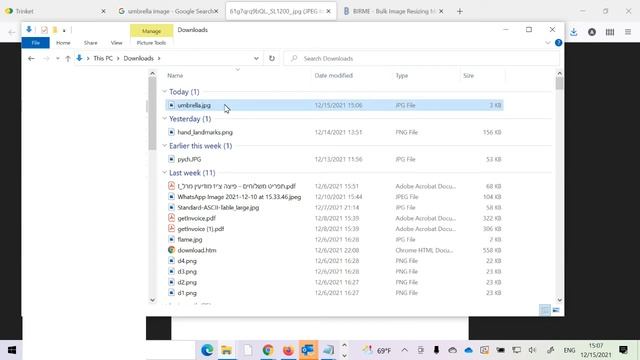Select Standard-ASCII-Table_large.jpg file
Image resolution: width=640 pixels, height=360 pixels.
(x=334, y=207)
